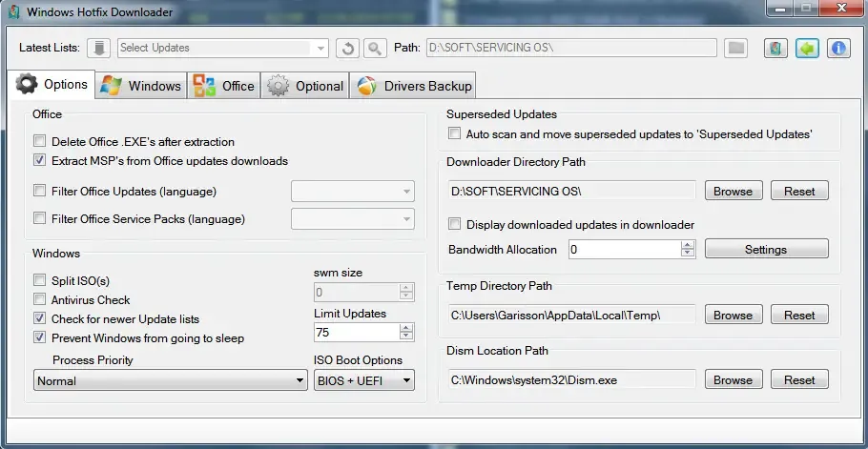
Task: Click the green arrow icon in top toolbar
Action: pyautogui.click(x=807, y=48)
